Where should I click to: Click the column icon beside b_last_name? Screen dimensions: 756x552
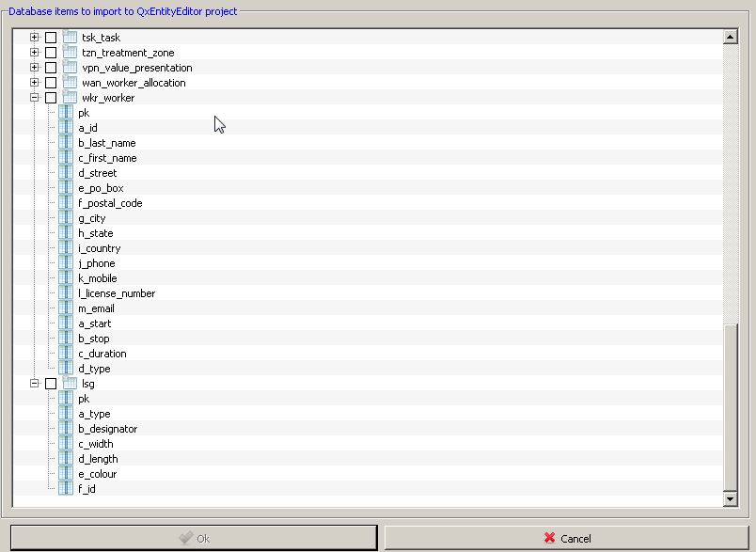[x=65, y=143]
